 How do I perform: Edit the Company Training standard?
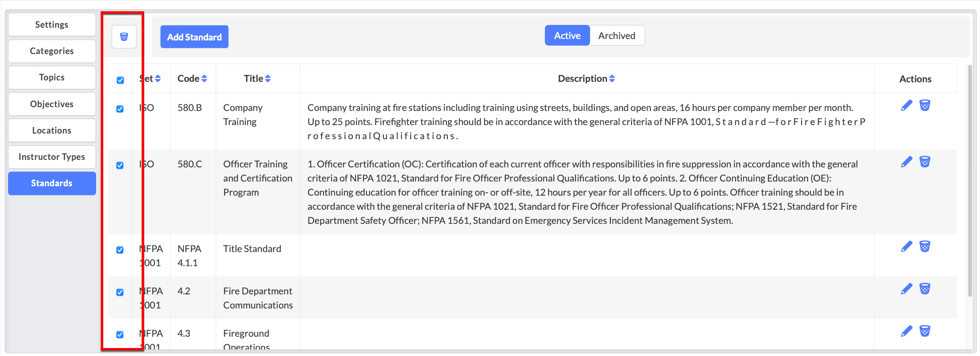click(907, 105)
